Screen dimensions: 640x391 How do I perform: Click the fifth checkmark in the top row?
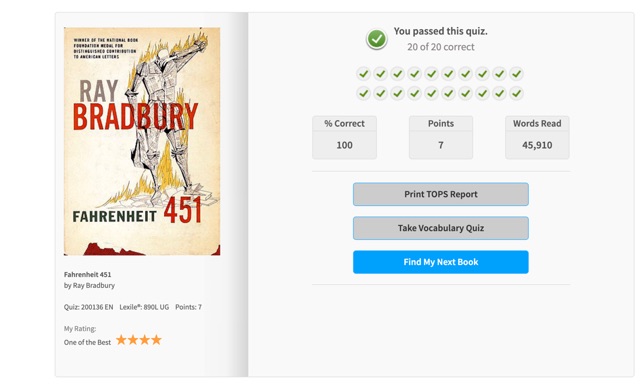coord(431,74)
